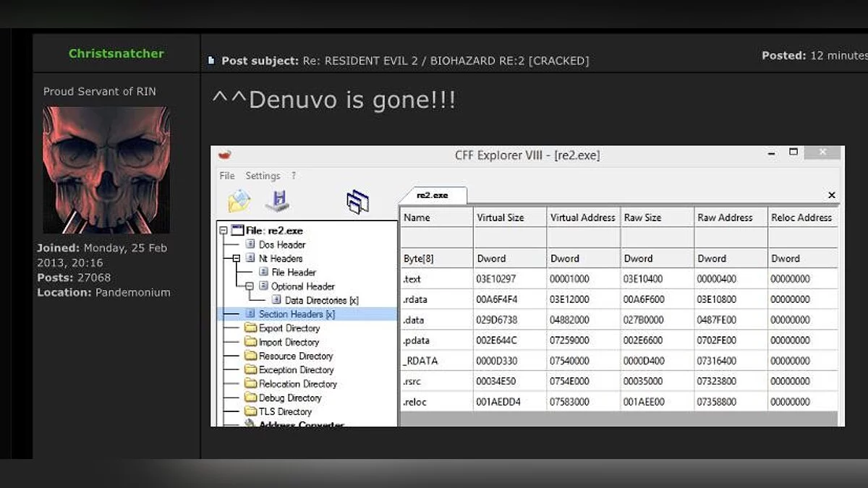Select the .data section name cell
The width and height of the screenshot is (868, 488).
[x=437, y=320]
